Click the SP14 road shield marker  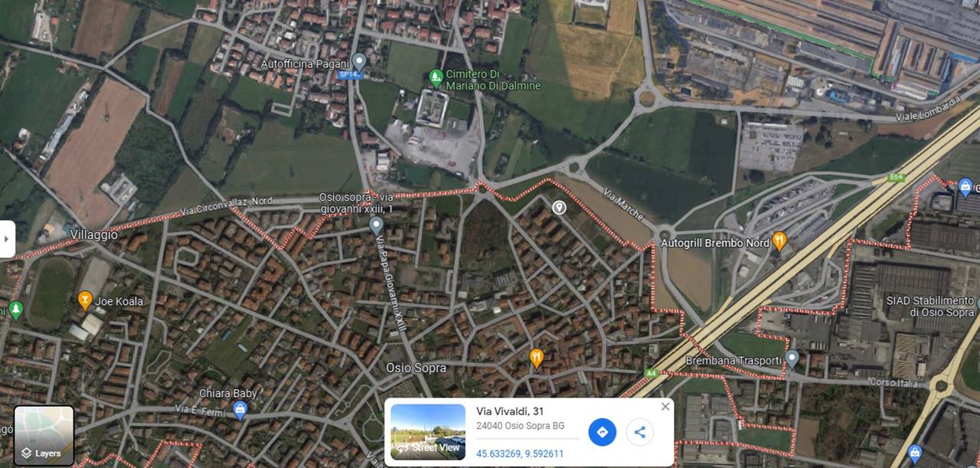pyautogui.click(x=350, y=75)
